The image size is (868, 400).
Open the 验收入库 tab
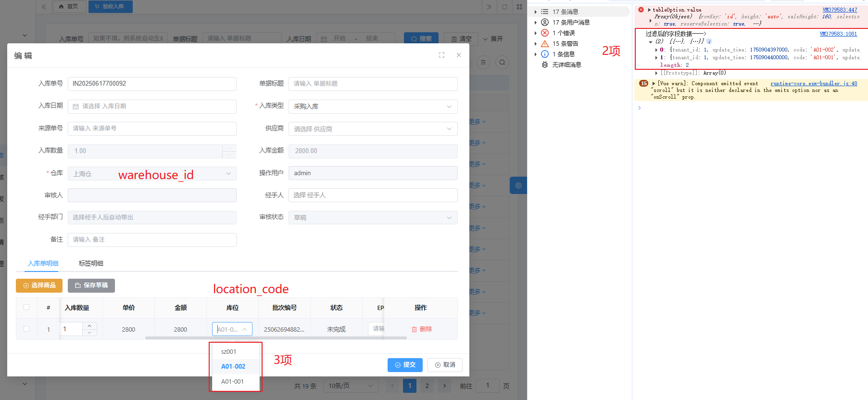coord(110,6)
